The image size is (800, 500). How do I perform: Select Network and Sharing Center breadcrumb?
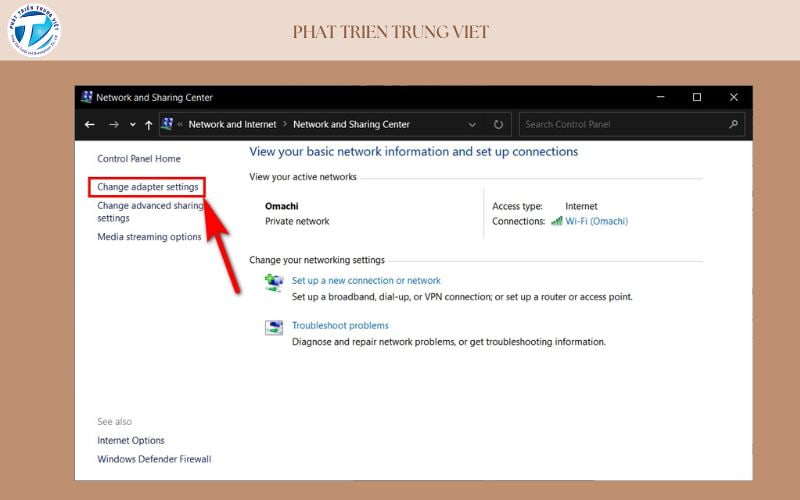[x=351, y=125]
